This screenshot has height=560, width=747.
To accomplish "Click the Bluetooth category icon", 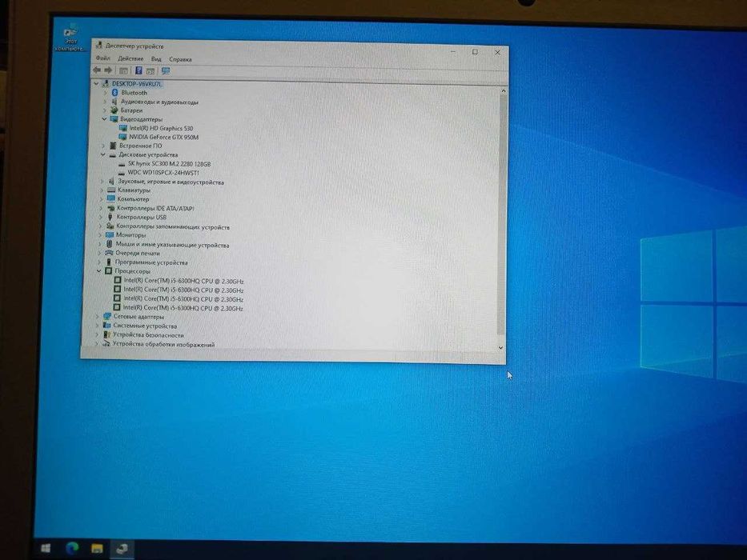I will [114, 92].
